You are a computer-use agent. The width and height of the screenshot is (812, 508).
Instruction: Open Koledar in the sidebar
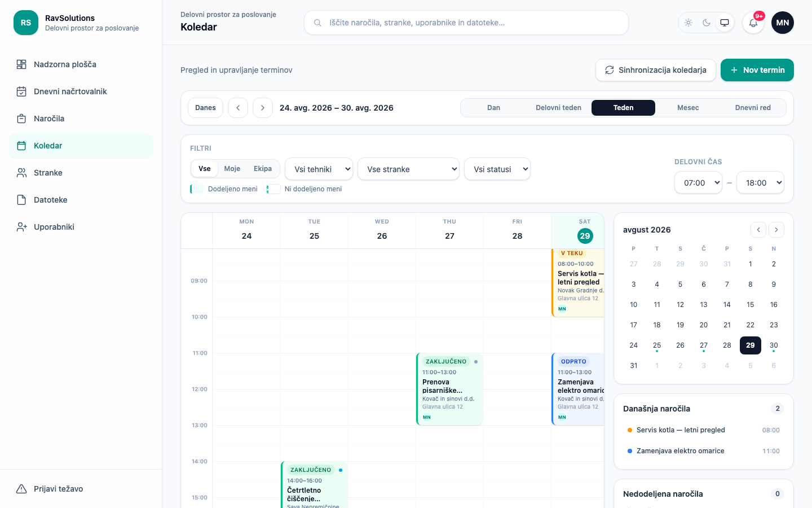coord(81,146)
